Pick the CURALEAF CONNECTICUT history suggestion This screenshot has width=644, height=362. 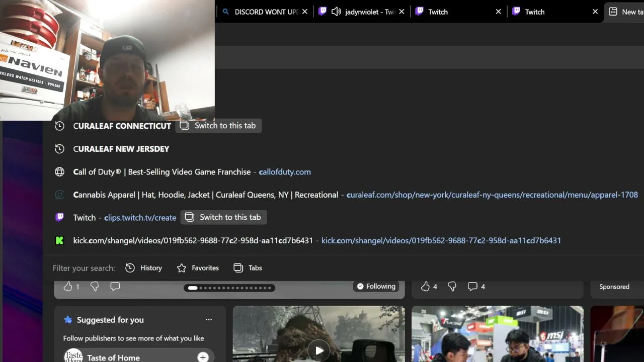pyautogui.click(x=122, y=126)
